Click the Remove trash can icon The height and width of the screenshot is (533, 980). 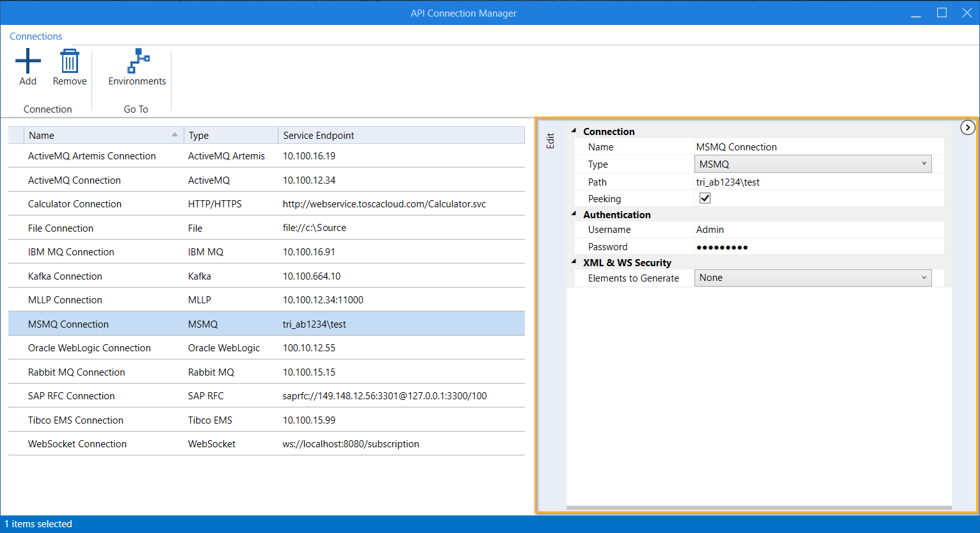click(x=69, y=61)
